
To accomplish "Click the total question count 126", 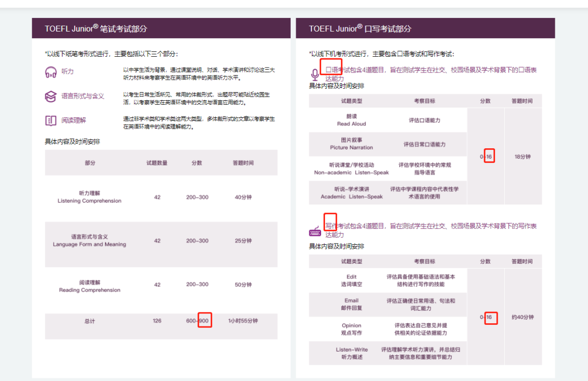I will (x=157, y=321).
